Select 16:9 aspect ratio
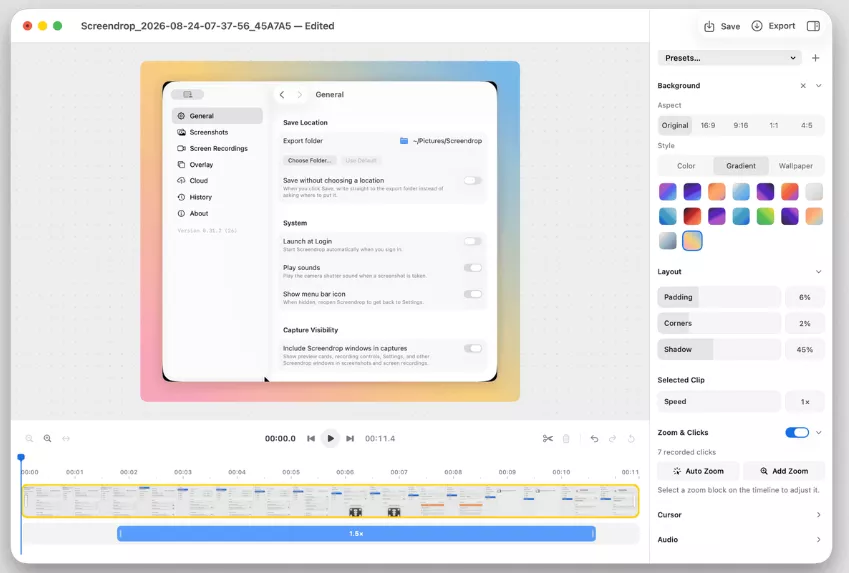The image size is (849, 573). coord(708,125)
